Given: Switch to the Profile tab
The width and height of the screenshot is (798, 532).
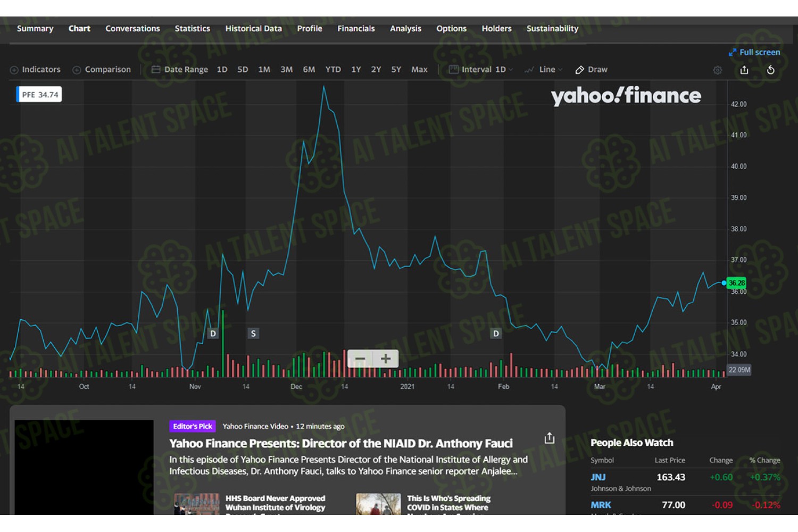Looking at the screenshot, I should pos(310,29).
